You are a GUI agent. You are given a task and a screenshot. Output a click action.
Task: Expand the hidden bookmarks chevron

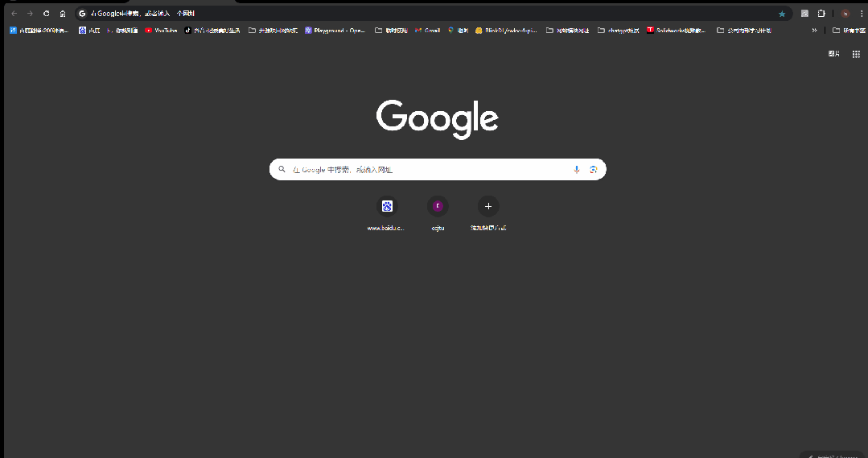tap(814, 31)
